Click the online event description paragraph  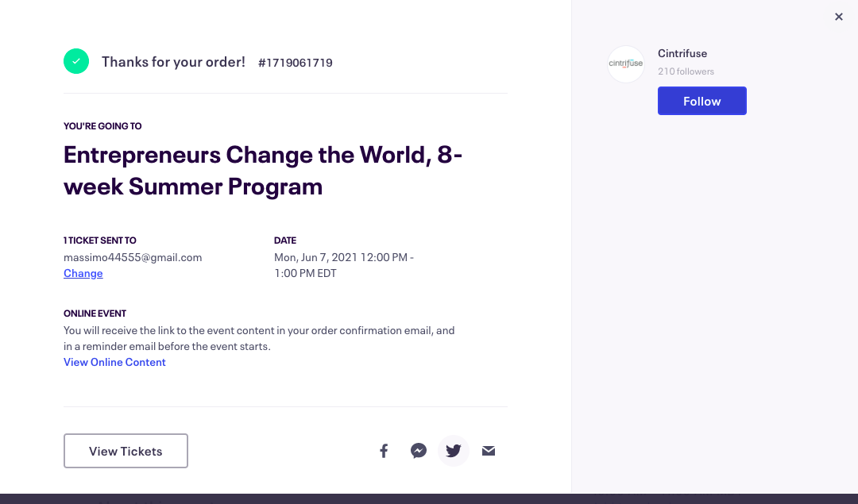(259, 338)
